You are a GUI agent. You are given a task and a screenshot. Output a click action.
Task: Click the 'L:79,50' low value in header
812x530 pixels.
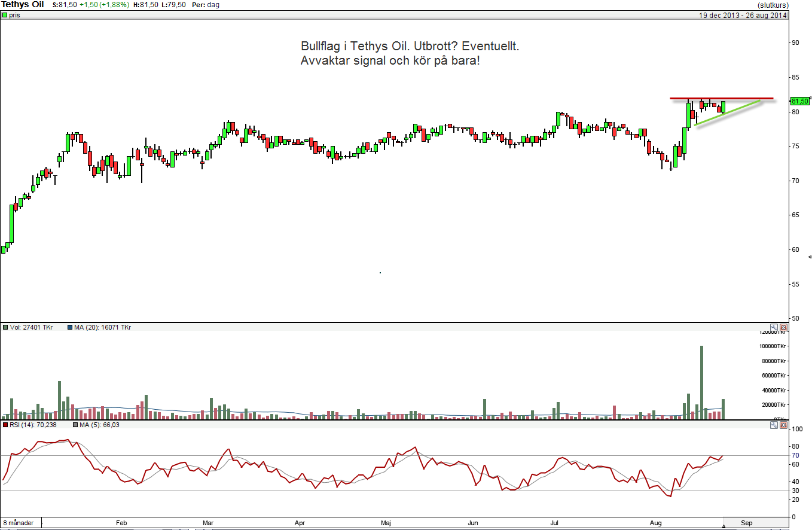tap(174, 5)
